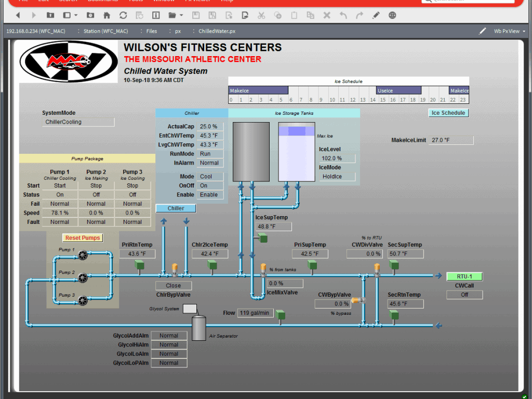The height and width of the screenshot is (399, 532).
Task: Click the up-level folder icon
Action: point(50,15)
